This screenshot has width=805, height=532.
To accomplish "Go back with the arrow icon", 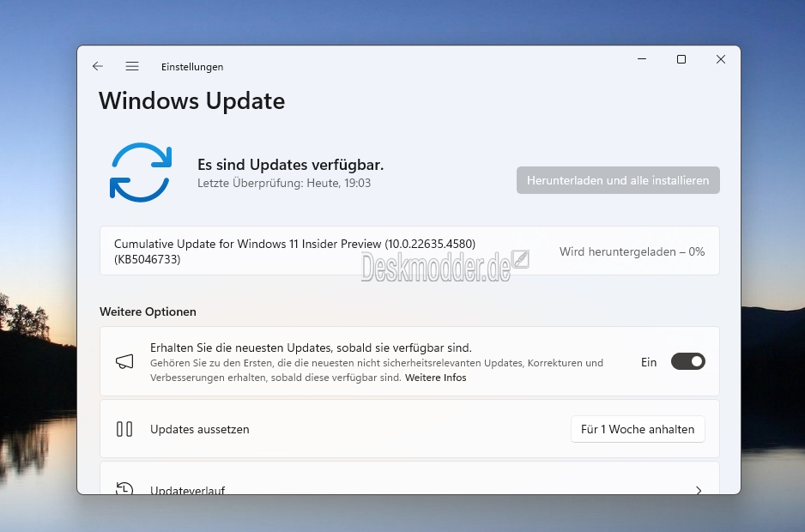I will point(98,66).
